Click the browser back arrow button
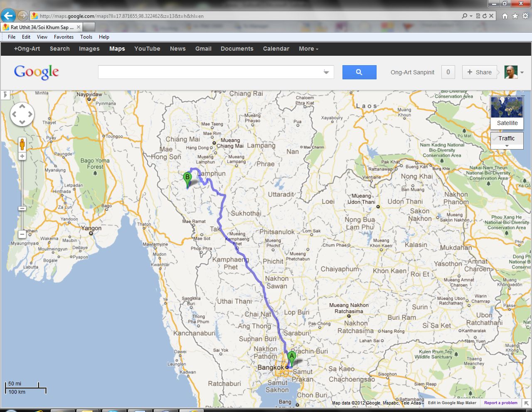Viewport: 532px width, 412px height. tap(8, 16)
